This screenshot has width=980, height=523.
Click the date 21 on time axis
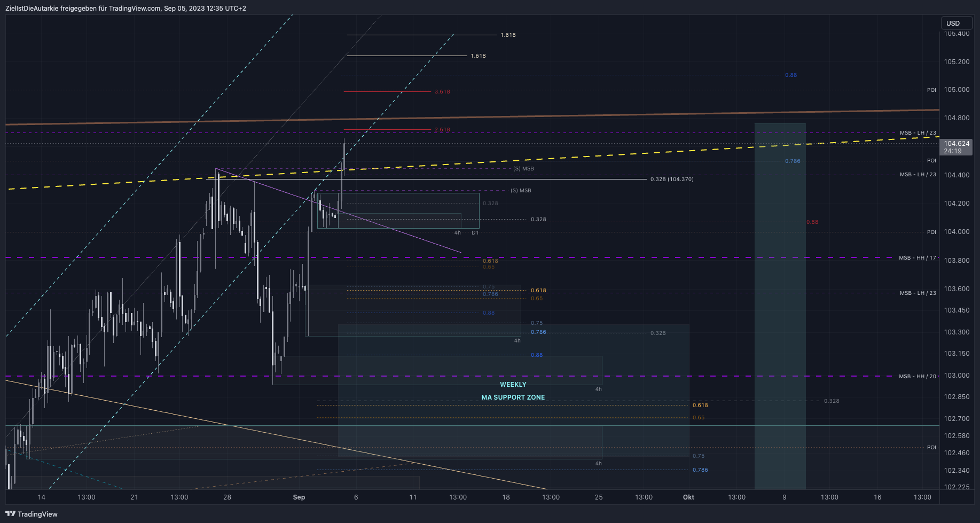tap(134, 497)
